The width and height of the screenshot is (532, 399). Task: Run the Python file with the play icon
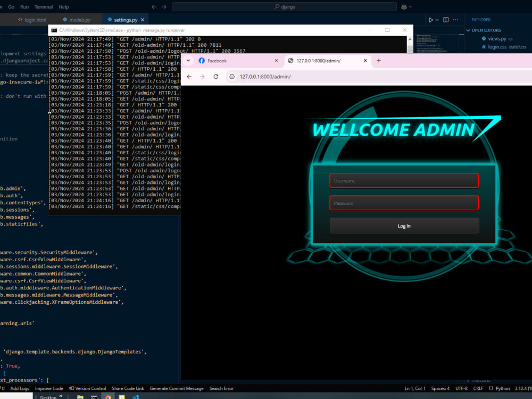tap(430, 20)
